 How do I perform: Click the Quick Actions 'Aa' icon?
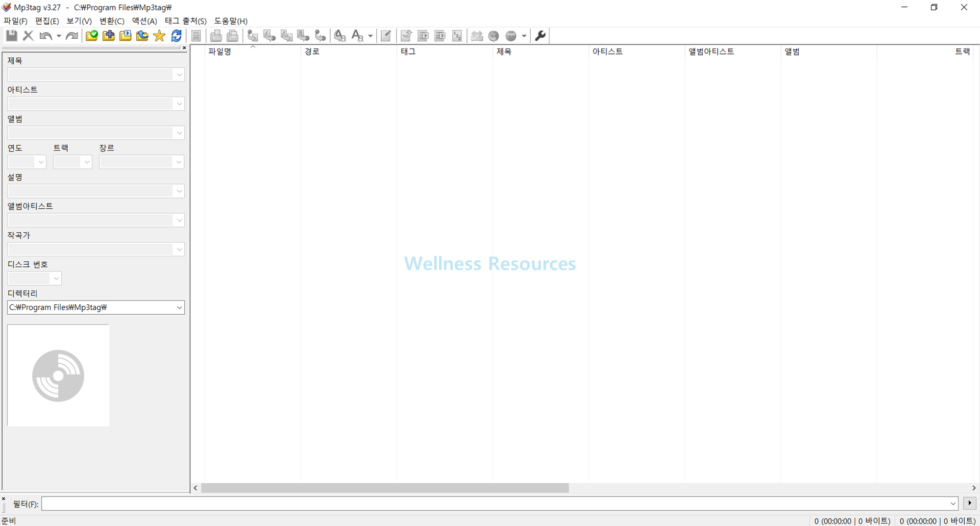(x=358, y=36)
